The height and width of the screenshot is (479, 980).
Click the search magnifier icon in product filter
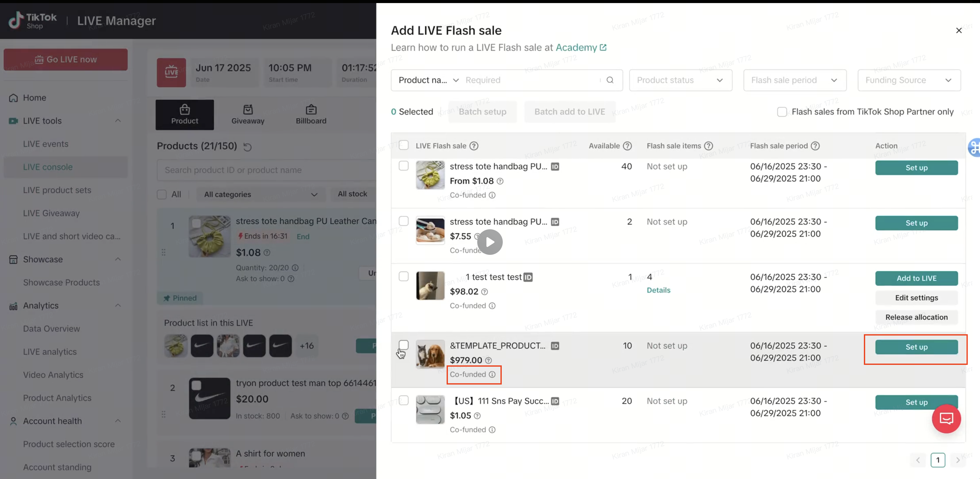click(610, 80)
